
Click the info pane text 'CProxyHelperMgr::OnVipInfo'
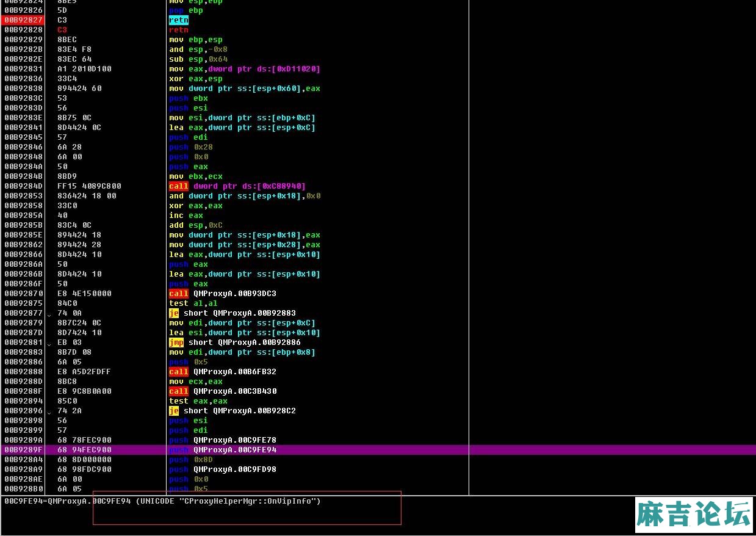(251, 501)
